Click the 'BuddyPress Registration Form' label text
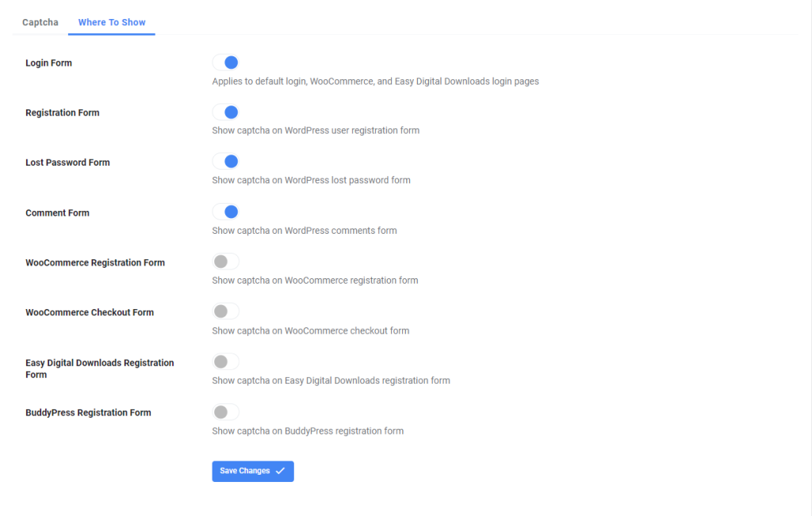Image resolution: width=812 pixels, height=516 pixels. 88,413
